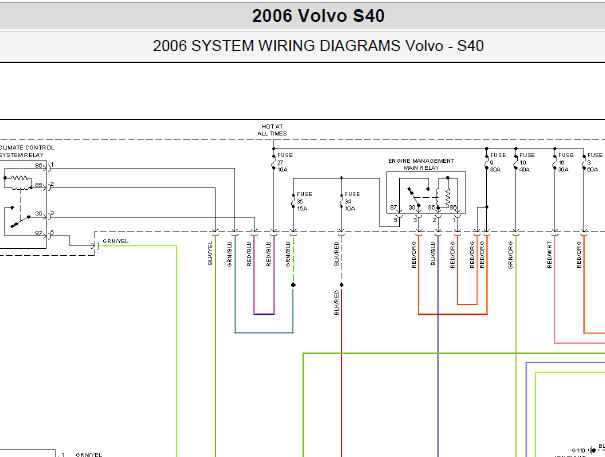This screenshot has height=457, width=605.
Task: Select the "2006 SYSTEM WIRING DIAGRAMS Volvo - S40" subtitle
Action: tap(318, 46)
